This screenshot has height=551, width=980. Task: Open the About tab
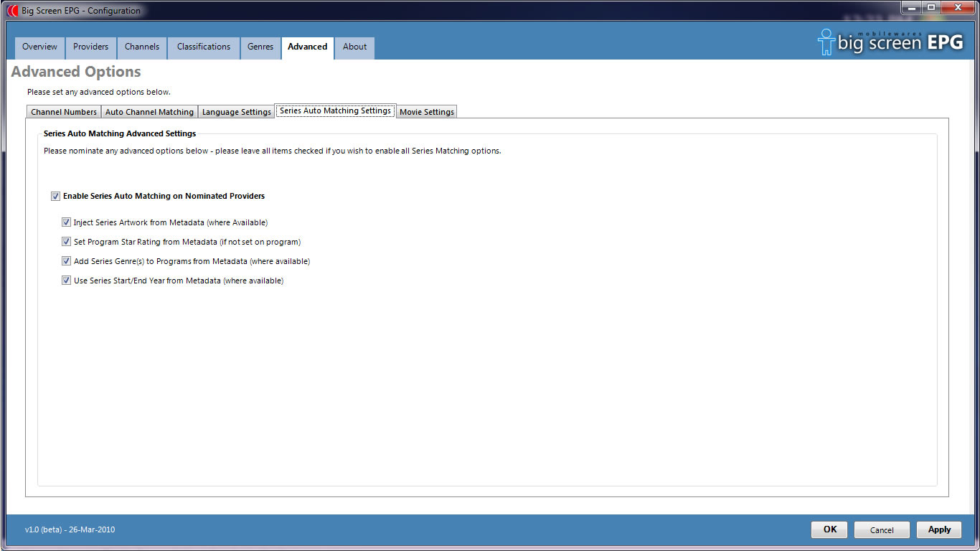[x=354, y=47]
